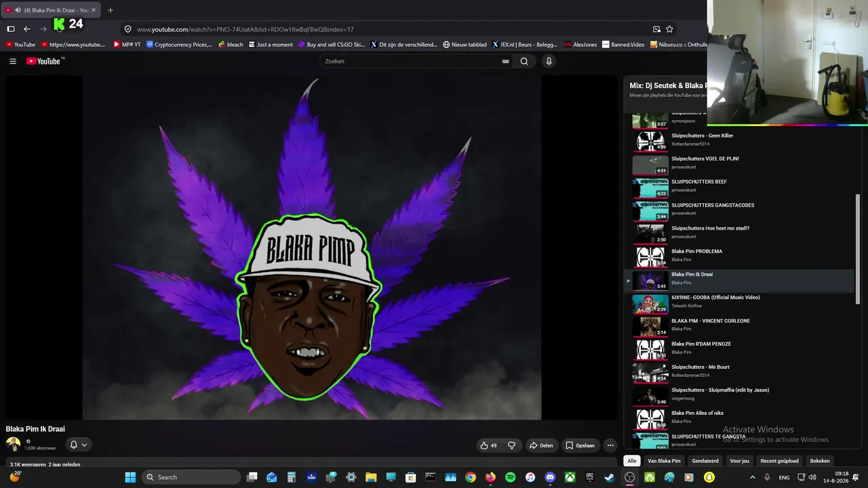Bookmark this page with the star icon
This screenshot has height=488, width=868.
669,29
